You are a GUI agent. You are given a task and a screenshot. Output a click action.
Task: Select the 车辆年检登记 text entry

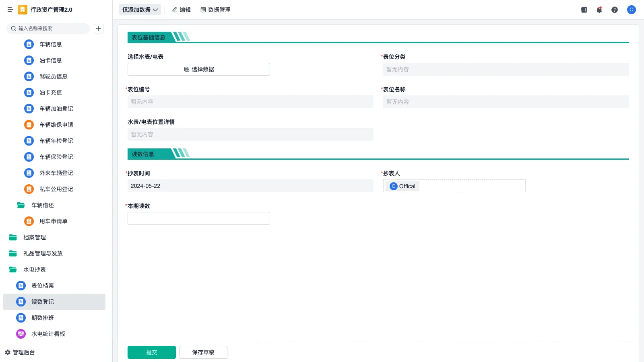56,141
